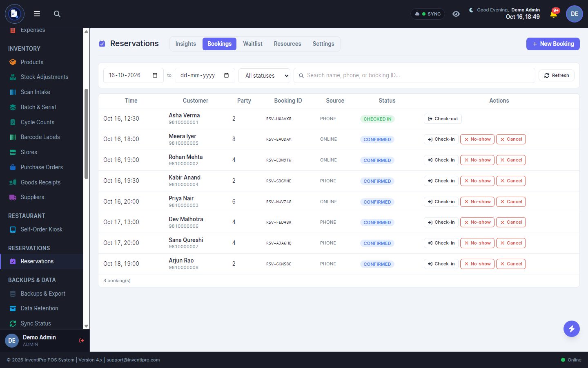Open Scan Intake in sidebar
The width and height of the screenshot is (588, 368).
(x=42, y=92)
